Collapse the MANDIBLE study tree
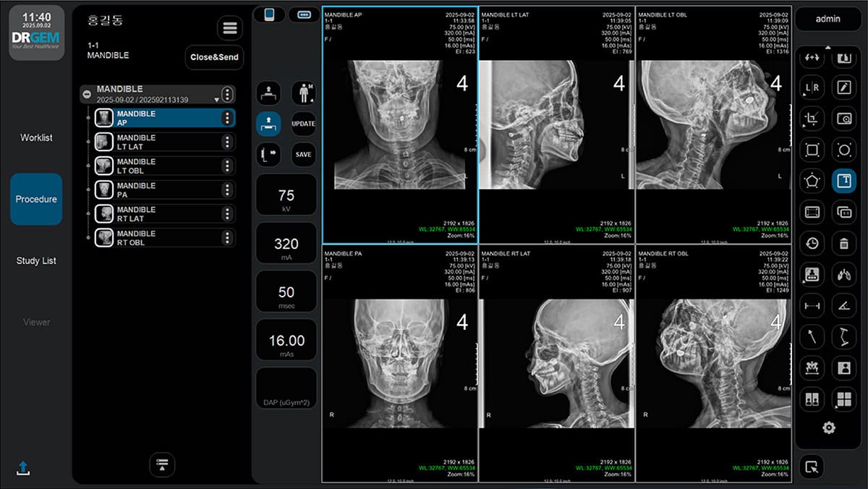The image size is (868, 489). coord(87,94)
